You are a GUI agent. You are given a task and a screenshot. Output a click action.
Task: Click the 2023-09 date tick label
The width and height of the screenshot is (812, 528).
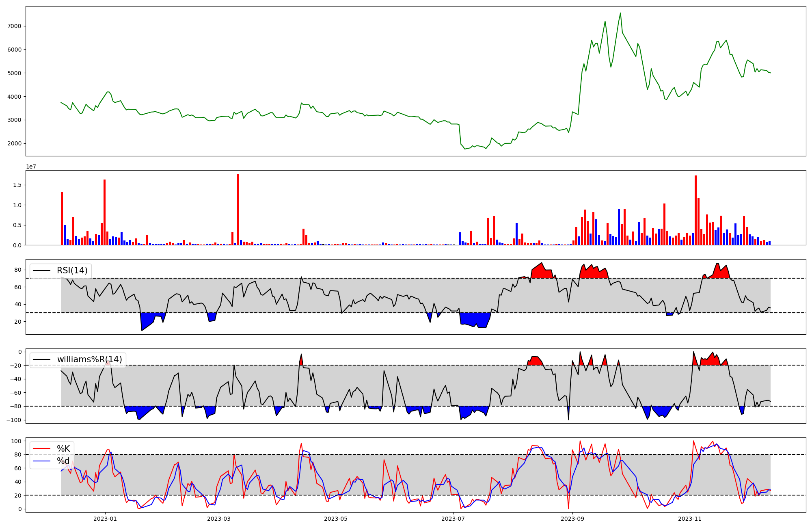click(x=572, y=519)
